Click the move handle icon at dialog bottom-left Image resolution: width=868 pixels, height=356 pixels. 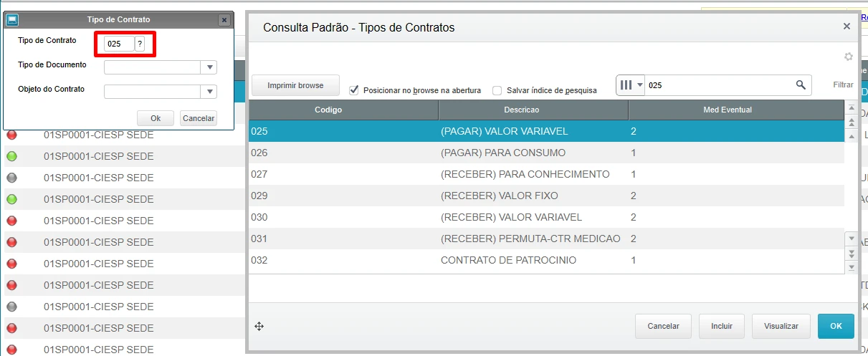(259, 327)
